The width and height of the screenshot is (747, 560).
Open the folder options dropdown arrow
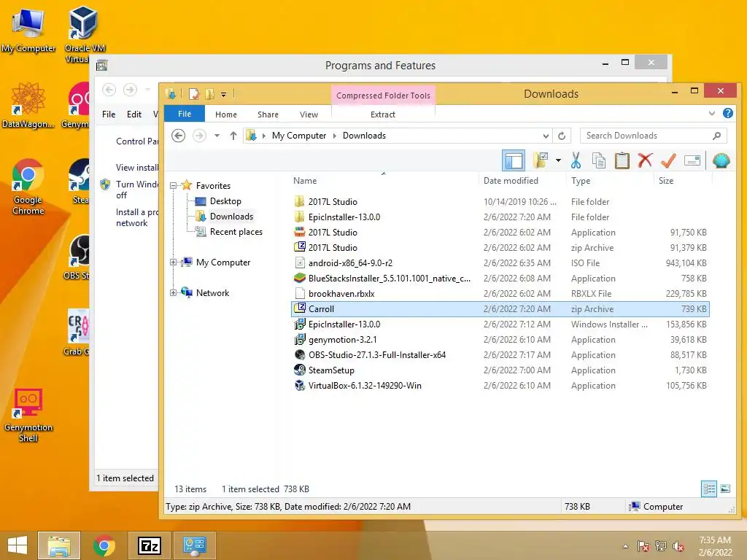tap(558, 160)
